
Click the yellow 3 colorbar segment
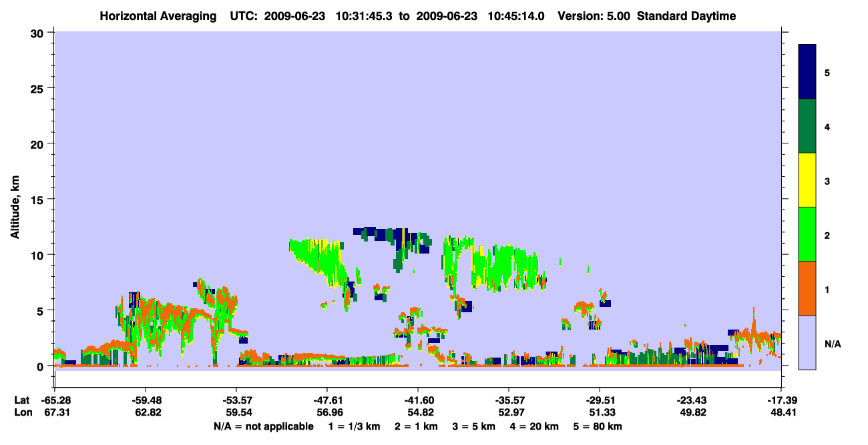[807, 180]
